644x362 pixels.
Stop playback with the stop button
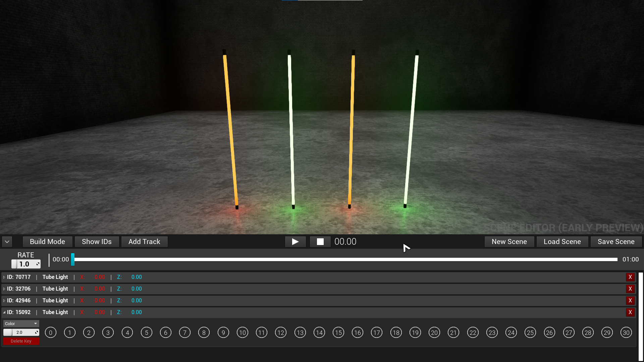click(x=320, y=242)
